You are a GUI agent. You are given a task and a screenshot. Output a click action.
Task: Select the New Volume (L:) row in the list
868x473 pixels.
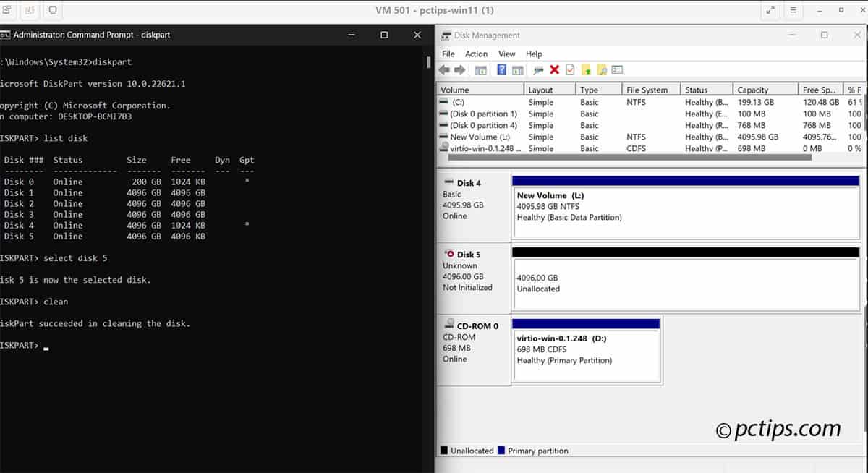click(480, 137)
